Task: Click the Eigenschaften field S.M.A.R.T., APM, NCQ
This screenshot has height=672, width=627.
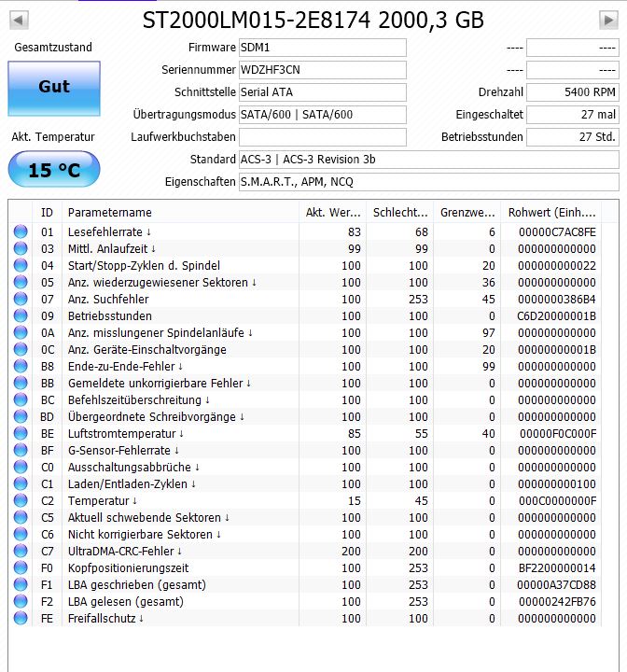Action: (428, 182)
